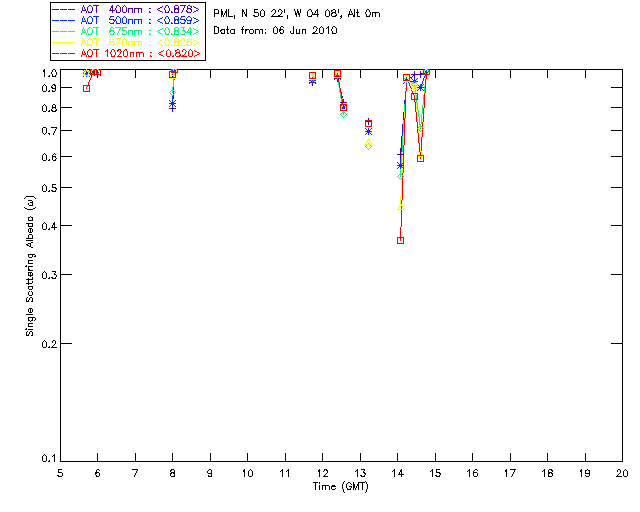Click the y-axis tick label '0.3'
Image resolution: width=640 pixels, height=512 pixels.
coord(49,275)
